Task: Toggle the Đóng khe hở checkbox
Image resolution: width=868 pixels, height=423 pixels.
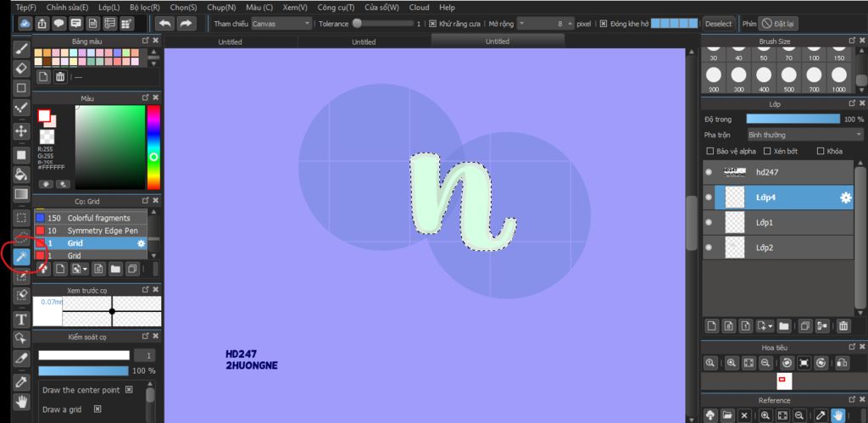Action: click(604, 24)
